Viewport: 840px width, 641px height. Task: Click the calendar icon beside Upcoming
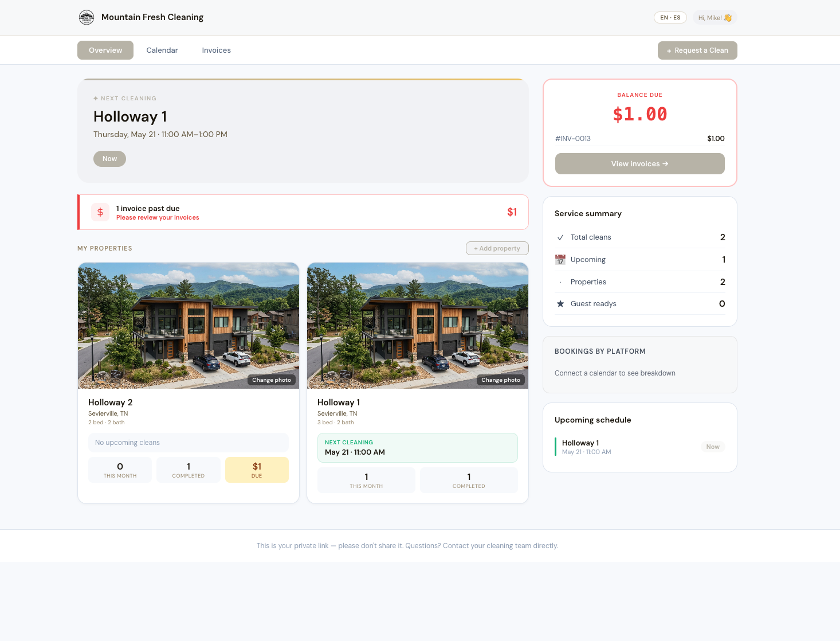click(x=560, y=260)
